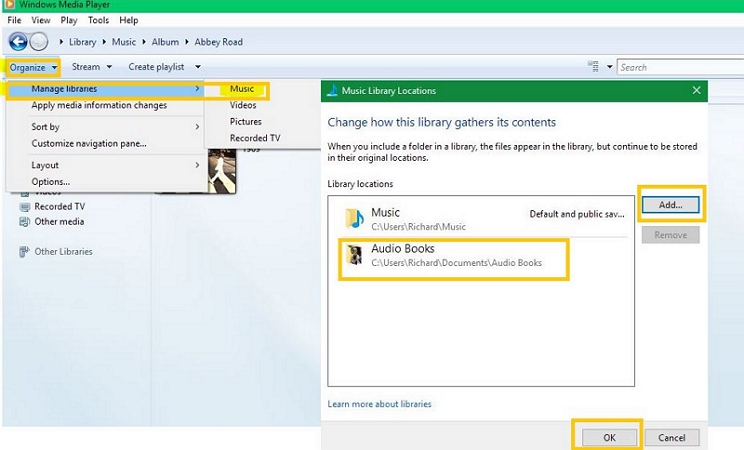Click Cancel in the library dialog
The image size is (744, 450).
(671, 438)
